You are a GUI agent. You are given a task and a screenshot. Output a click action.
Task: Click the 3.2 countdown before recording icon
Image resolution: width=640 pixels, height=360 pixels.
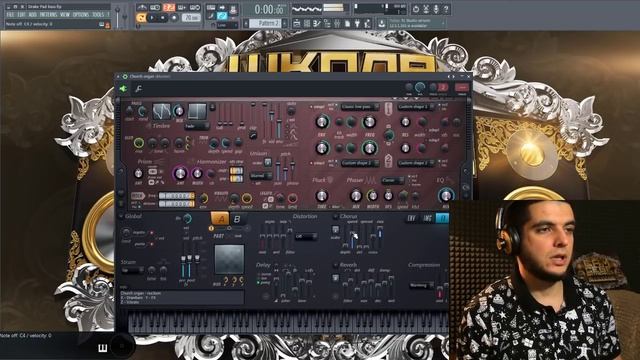pos(169,7)
